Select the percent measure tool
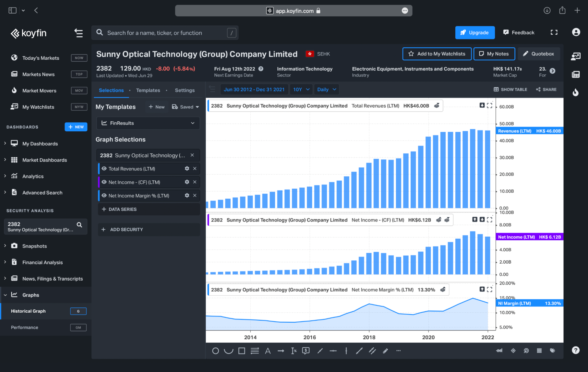 coord(294,351)
